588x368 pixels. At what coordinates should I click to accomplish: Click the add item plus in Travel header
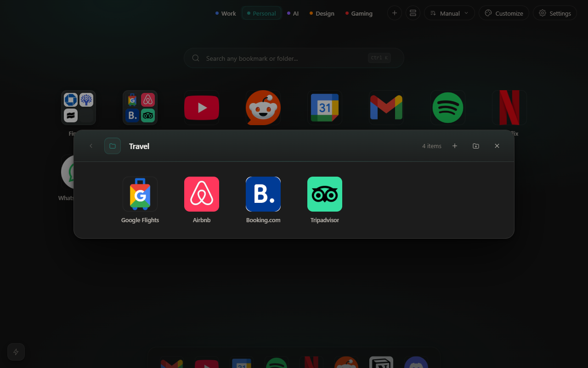point(455,146)
